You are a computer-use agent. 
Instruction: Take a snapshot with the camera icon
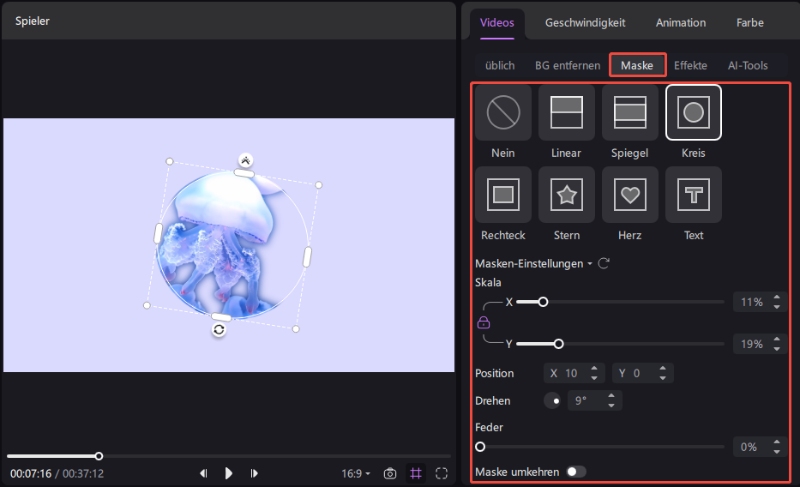click(390, 473)
